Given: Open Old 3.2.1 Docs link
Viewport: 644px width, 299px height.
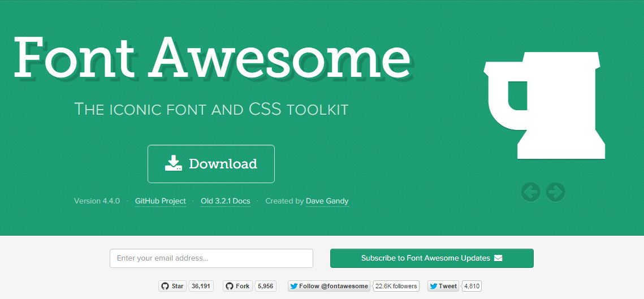Looking at the screenshot, I should [x=226, y=201].
